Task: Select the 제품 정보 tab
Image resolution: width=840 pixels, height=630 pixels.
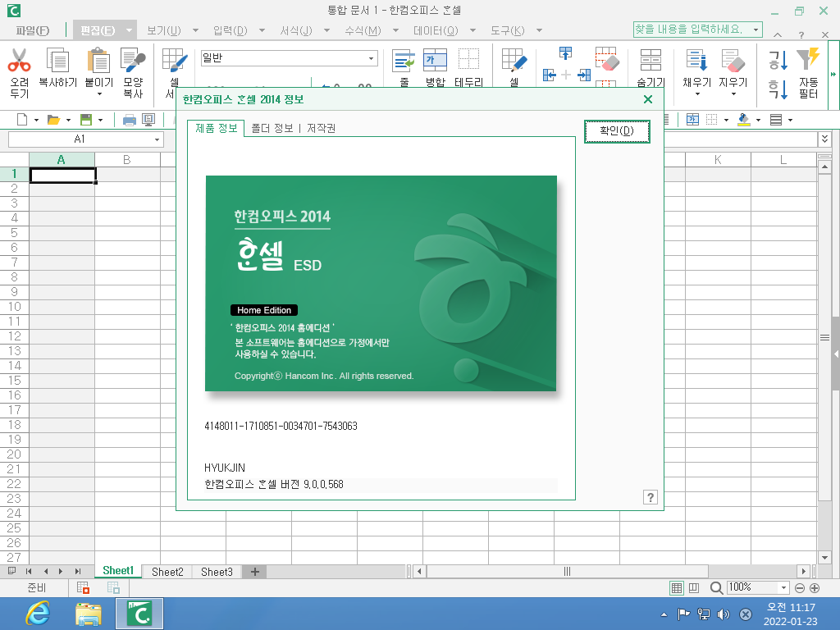Action: click(x=216, y=128)
